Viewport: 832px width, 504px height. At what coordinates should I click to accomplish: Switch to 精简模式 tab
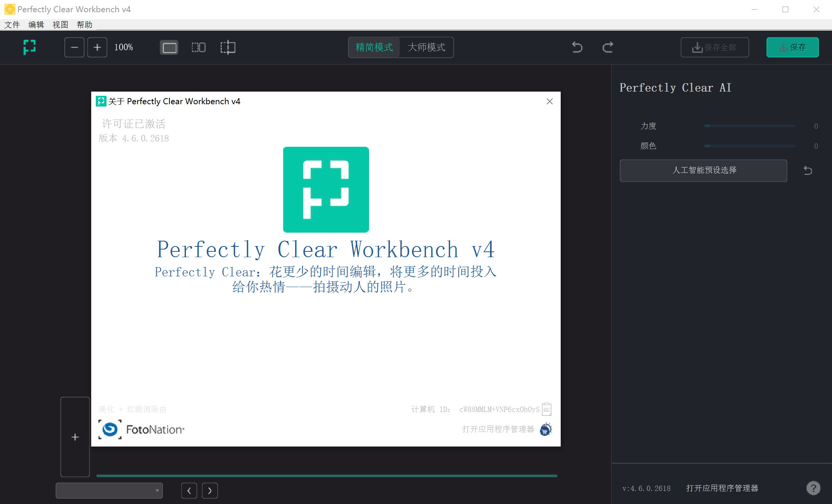point(374,48)
